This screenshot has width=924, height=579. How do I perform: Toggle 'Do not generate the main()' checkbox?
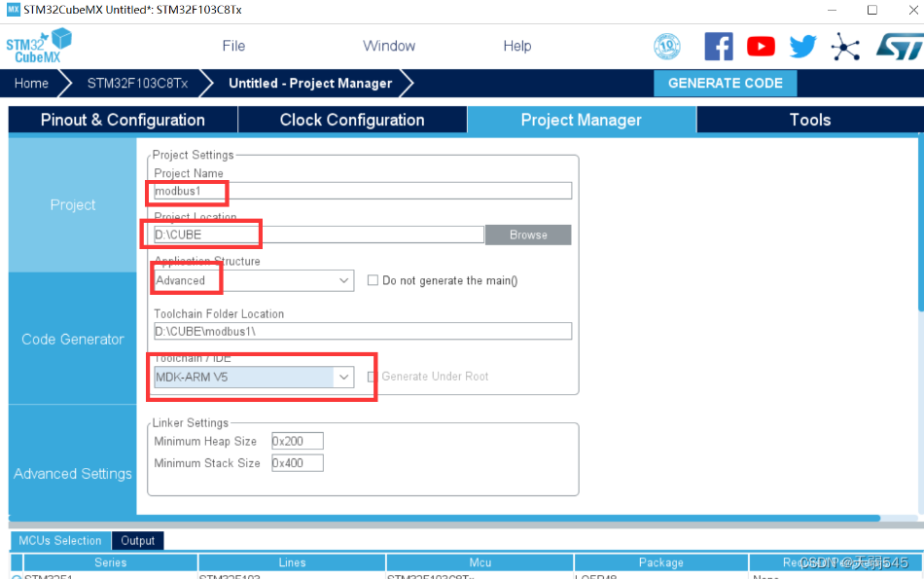(x=373, y=280)
